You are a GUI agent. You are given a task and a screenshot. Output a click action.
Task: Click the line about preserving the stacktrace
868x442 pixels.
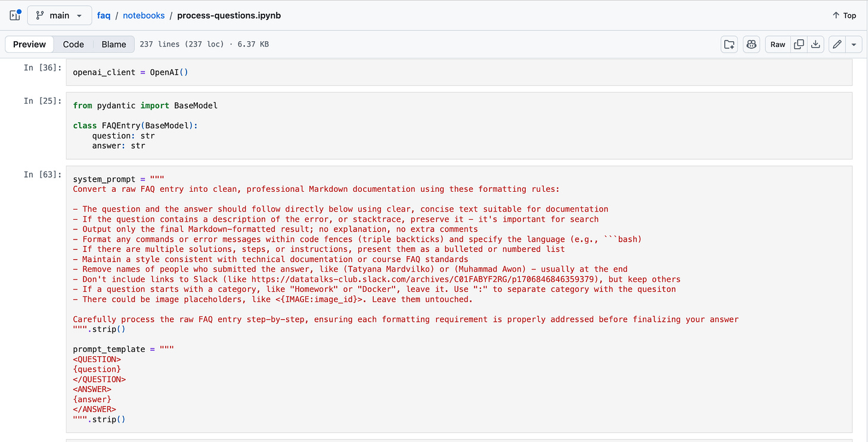tap(336, 219)
